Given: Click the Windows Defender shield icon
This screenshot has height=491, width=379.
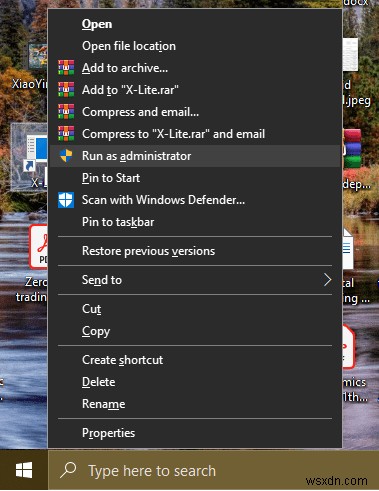Looking at the screenshot, I should pyautogui.click(x=66, y=200).
